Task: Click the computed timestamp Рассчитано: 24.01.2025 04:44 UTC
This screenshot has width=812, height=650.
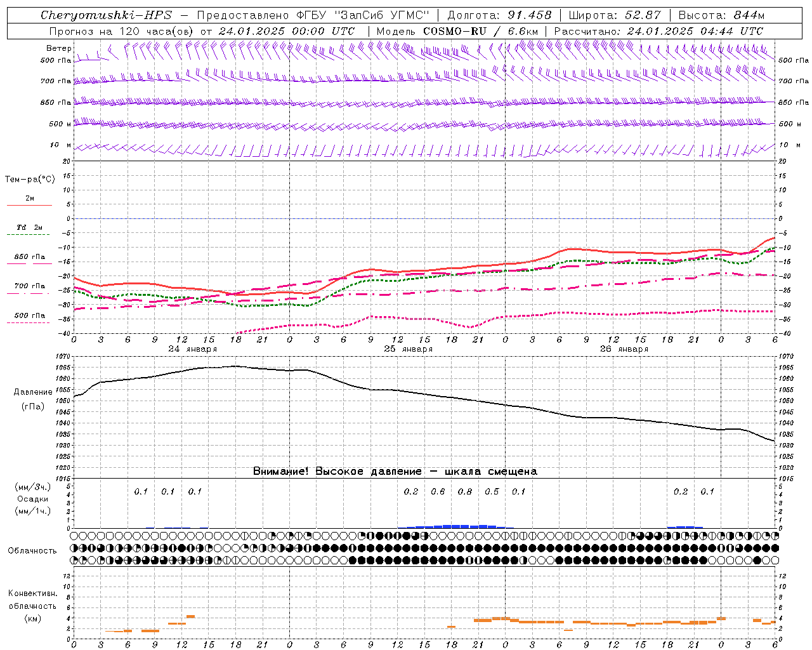Action: click(x=658, y=31)
